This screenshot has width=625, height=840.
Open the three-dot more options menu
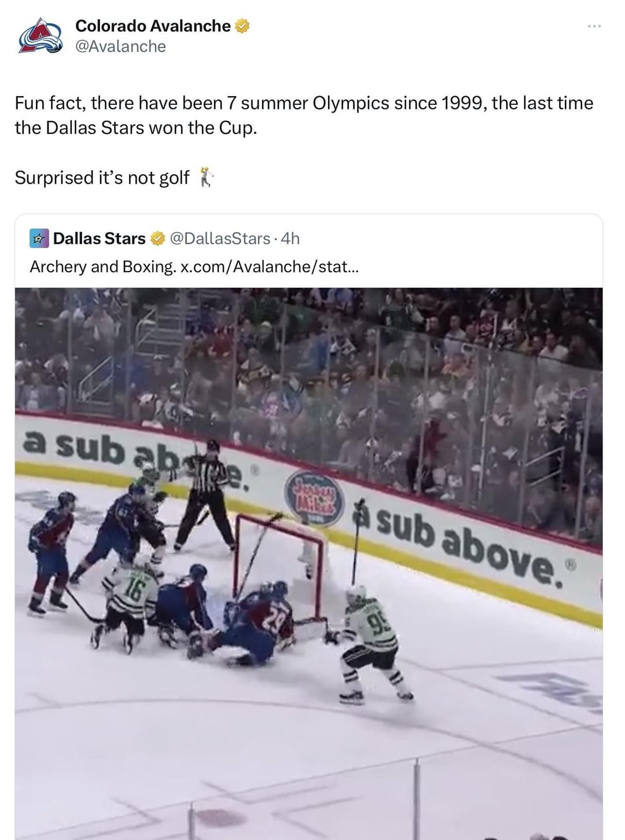(594, 26)
